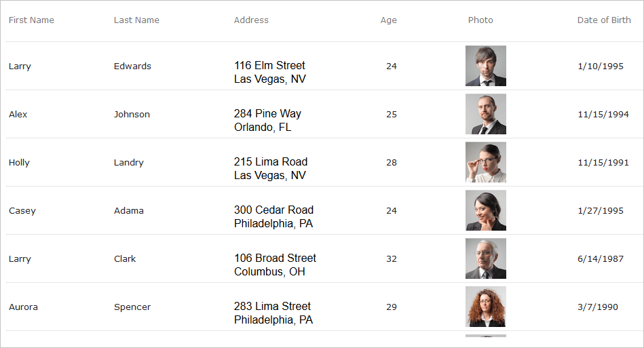
Task: Sort by Date of Birth header
Action: pos(604,20)
